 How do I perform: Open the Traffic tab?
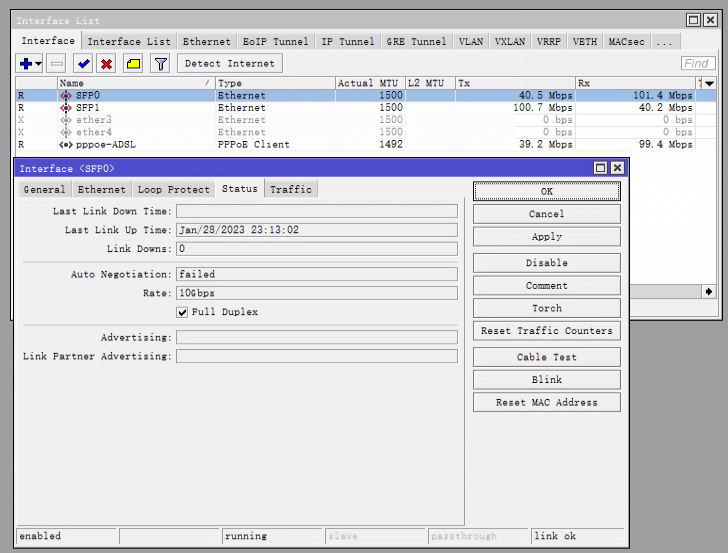tap(291, 189)
